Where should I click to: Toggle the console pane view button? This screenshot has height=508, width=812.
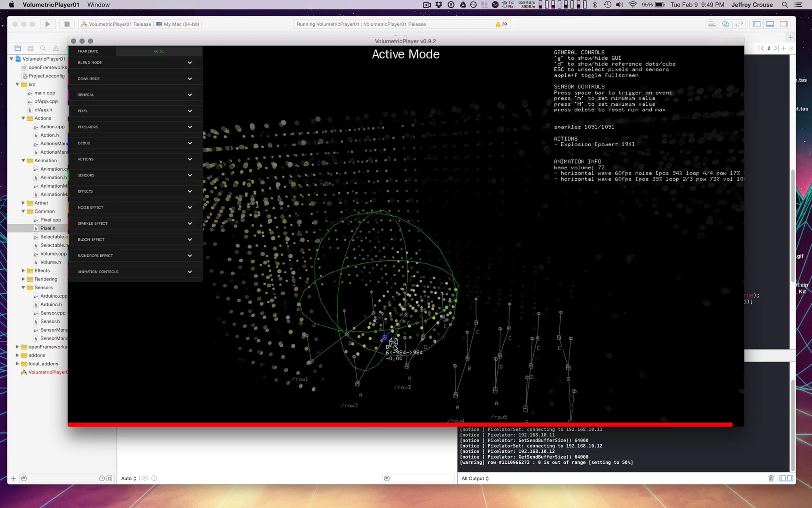[x=790, y=478]
